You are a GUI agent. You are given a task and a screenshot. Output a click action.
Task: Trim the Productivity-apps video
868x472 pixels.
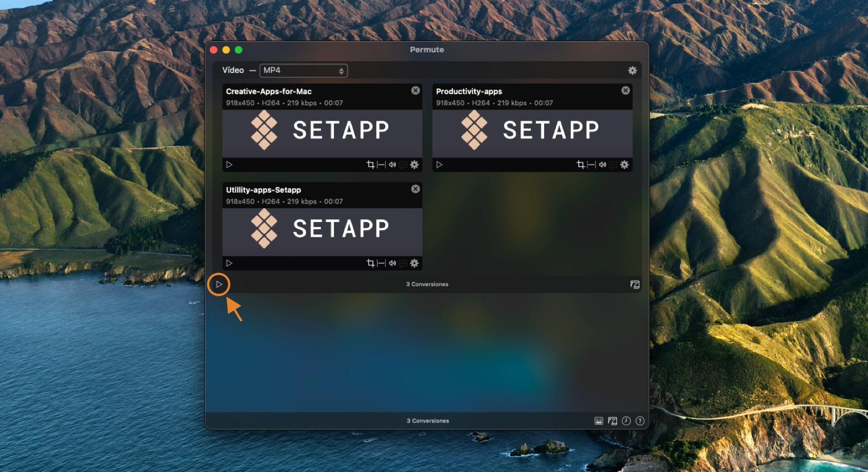tap(591, 165)
